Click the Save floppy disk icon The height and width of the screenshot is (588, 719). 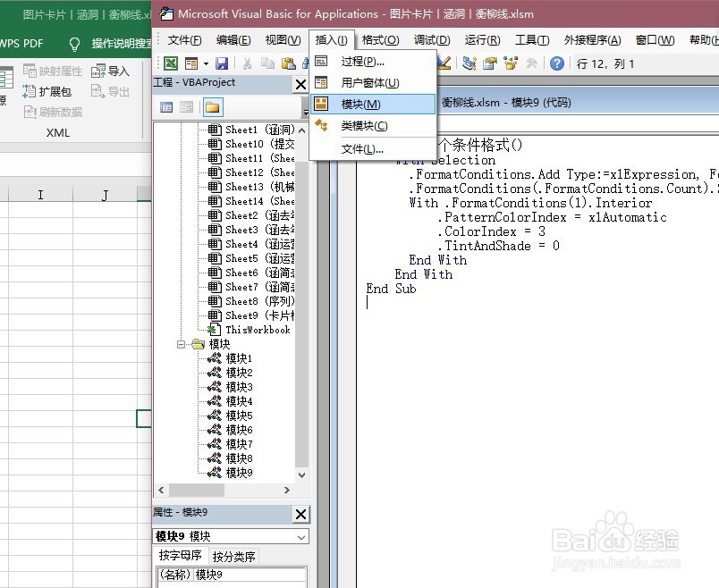click(222, 63)
